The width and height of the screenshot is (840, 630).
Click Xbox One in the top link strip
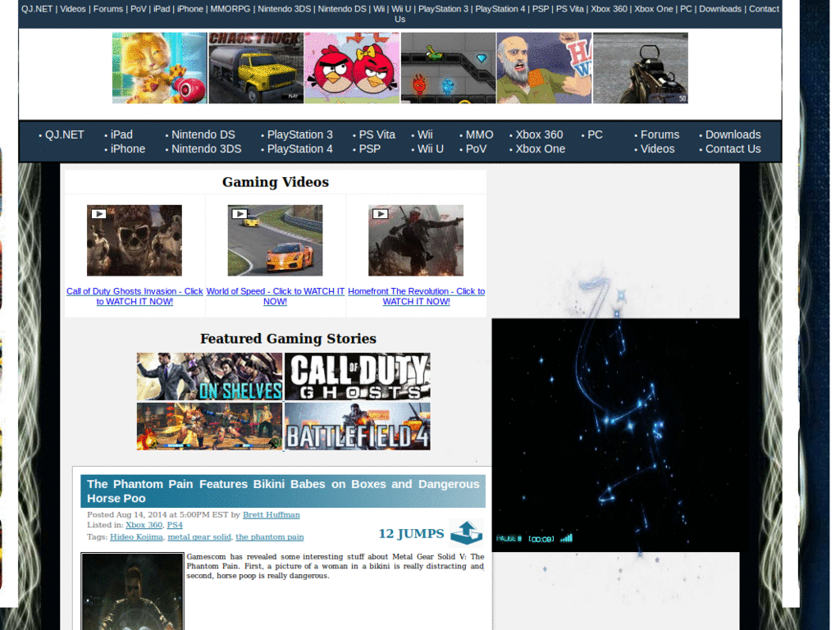click(x=654, y=9)
